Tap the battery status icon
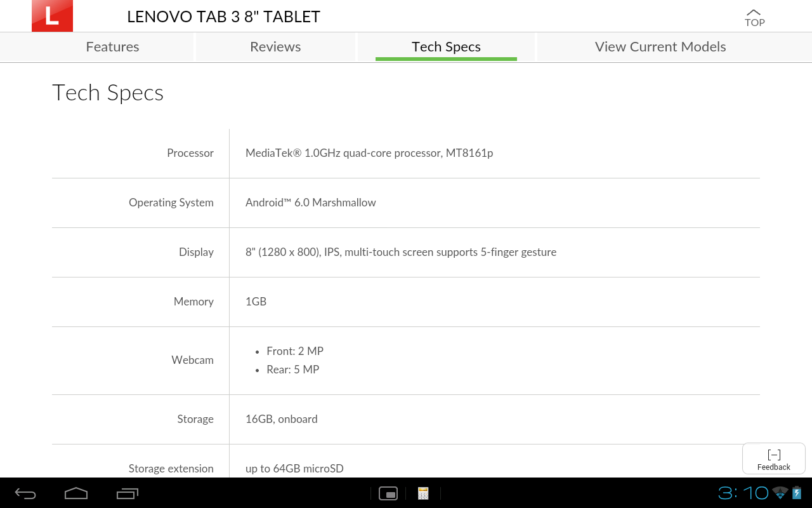 (797, 493)
